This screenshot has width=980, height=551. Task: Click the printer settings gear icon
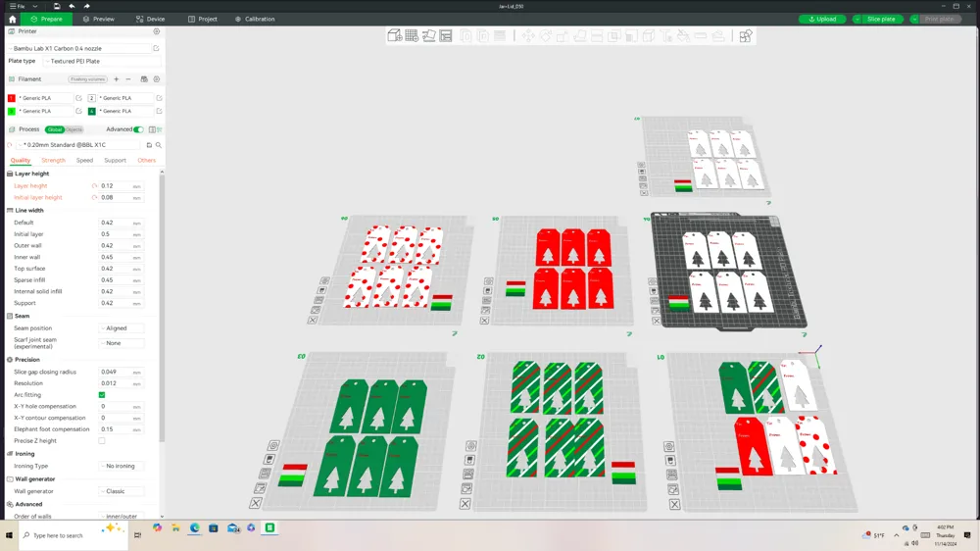157,31
